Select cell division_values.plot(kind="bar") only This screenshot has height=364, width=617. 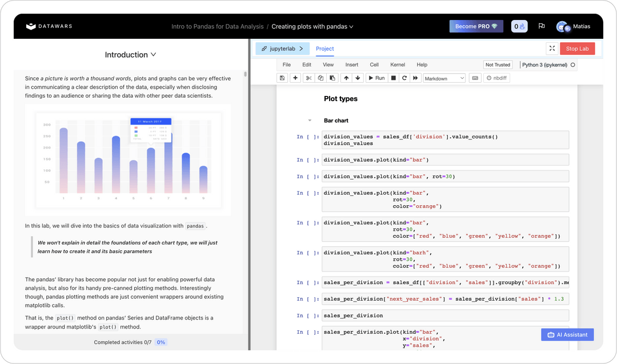(x=445, y=160)
